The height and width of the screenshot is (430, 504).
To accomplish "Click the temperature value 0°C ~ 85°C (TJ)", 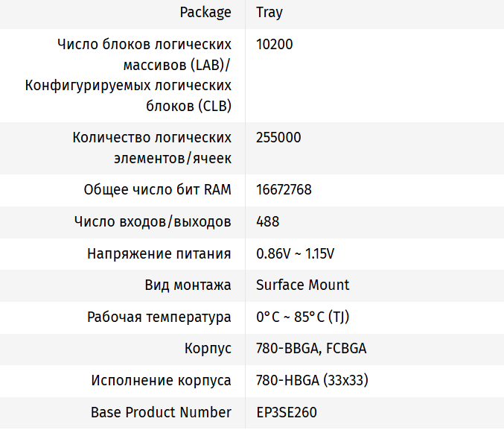I will pos(302,317).
